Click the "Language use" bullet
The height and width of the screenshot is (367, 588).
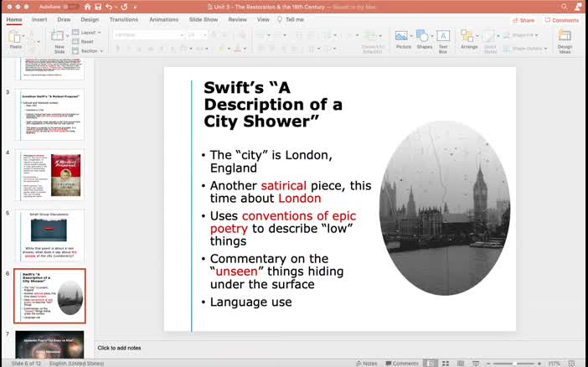pyautogui.click(x=251, y=302)
